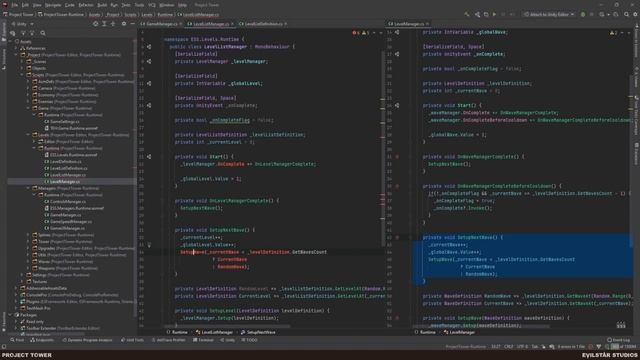Open the Navigate menu
Screen dimensions: 640x360
(53, 5)
